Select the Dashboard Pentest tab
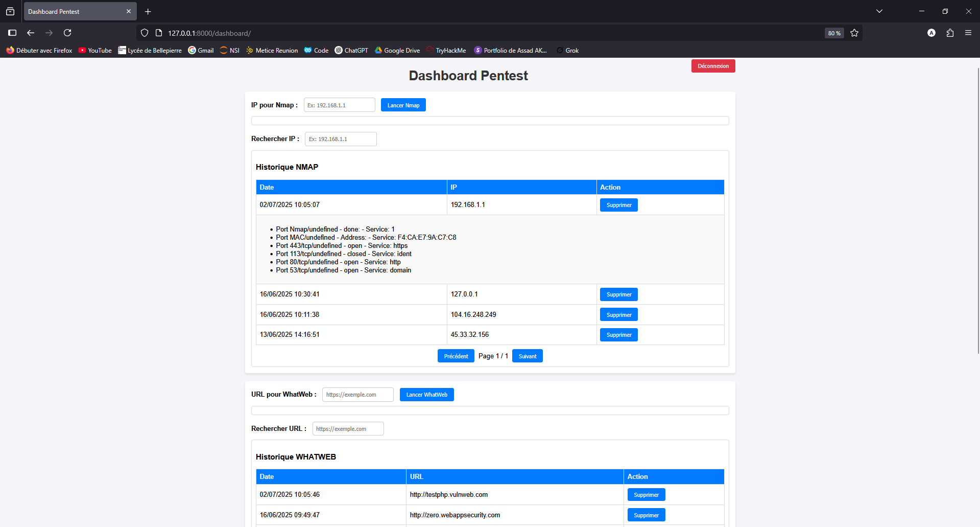This screenshot has height=527, width=980. [x=74, y=12]
